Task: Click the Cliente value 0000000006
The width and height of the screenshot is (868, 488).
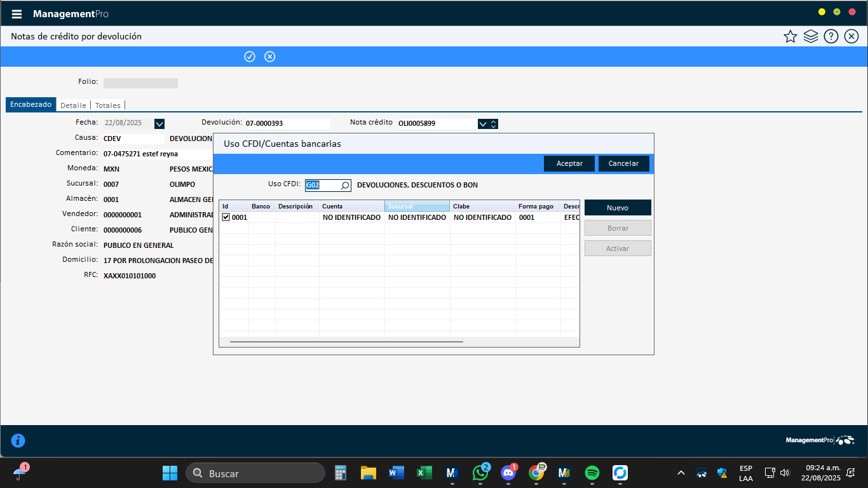Action: [123, 230]
